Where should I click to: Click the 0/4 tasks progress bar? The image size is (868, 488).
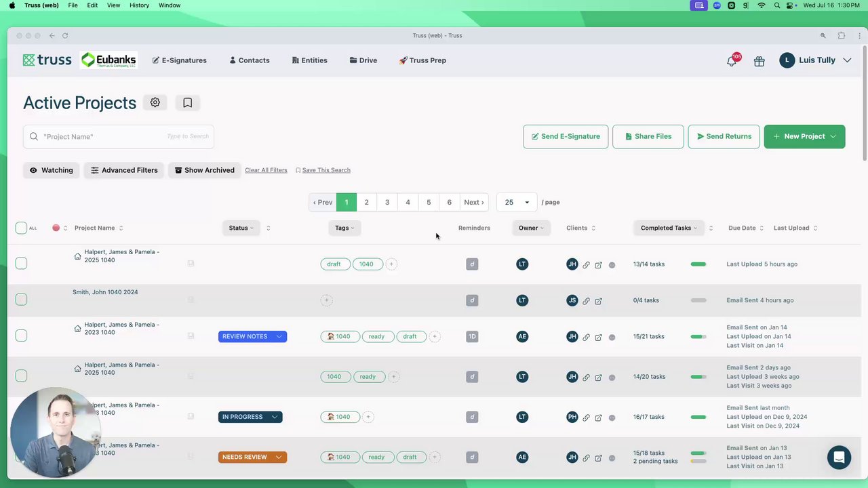698,300
